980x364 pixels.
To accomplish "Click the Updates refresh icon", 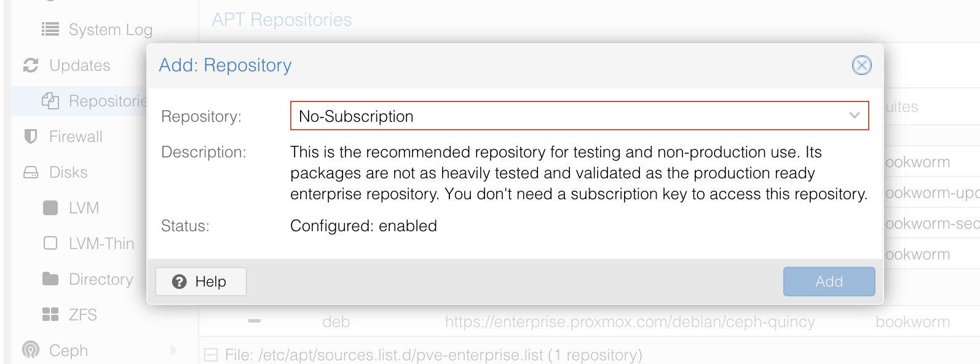I will pos(31,65).
